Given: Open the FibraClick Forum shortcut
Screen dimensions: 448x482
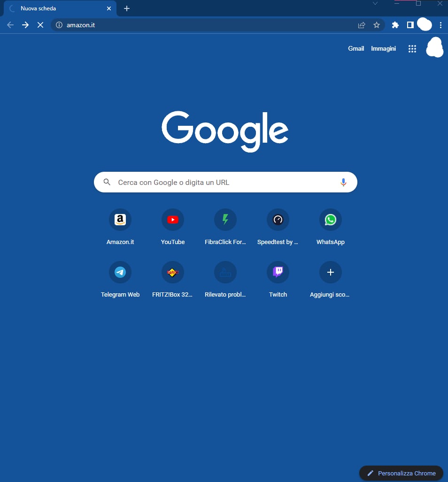Looking at the screenshot, I should pyautogui.click(x=225, y=228).
